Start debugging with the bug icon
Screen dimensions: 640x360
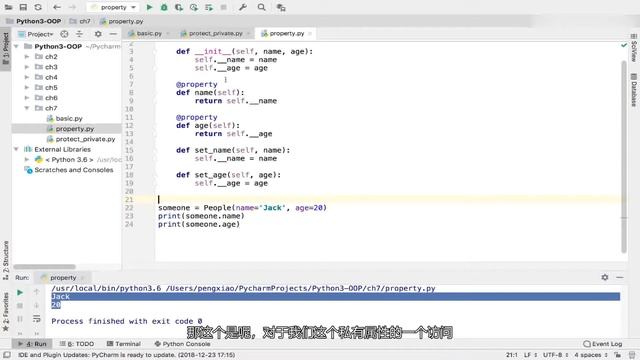click(x=164, y=7)
